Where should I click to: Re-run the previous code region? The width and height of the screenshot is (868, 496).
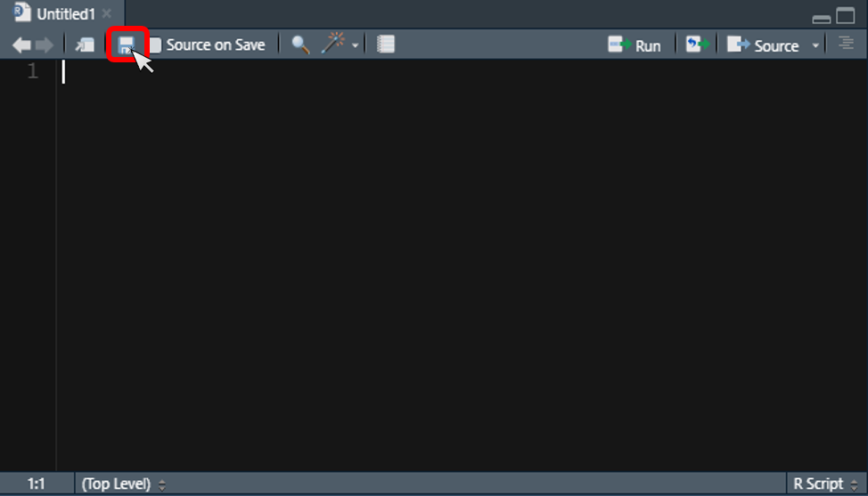click(x=695, y=45)
